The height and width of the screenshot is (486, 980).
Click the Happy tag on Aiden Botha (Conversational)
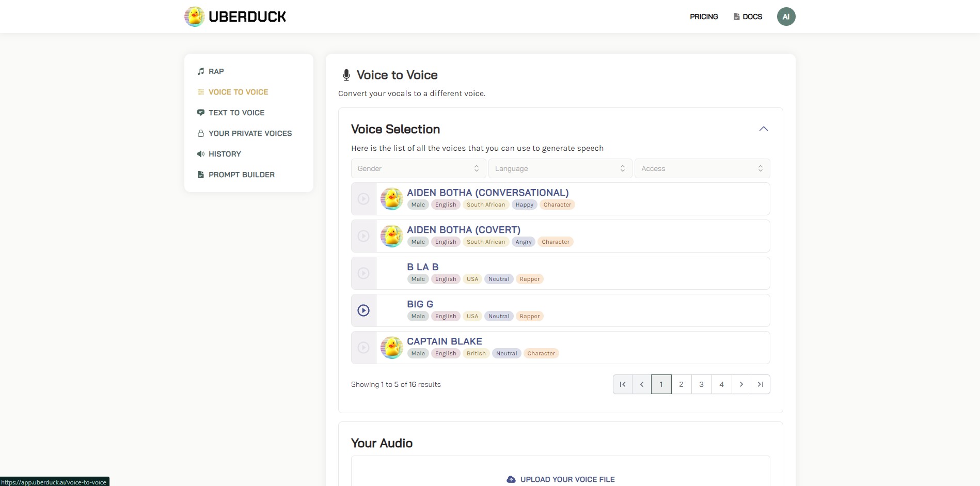pyautogui.click(x=525, y=205)
